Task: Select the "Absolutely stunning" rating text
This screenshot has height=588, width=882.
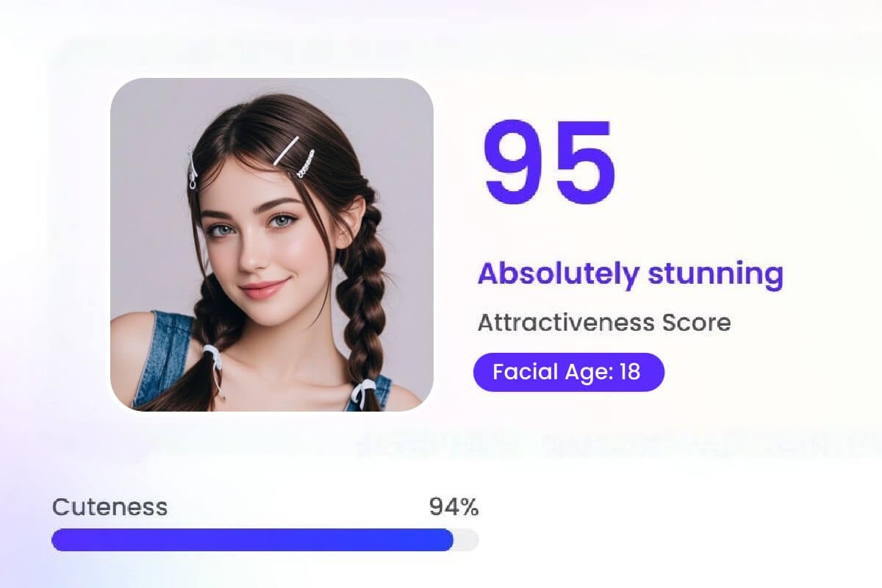Action: [x=630, y=274]
